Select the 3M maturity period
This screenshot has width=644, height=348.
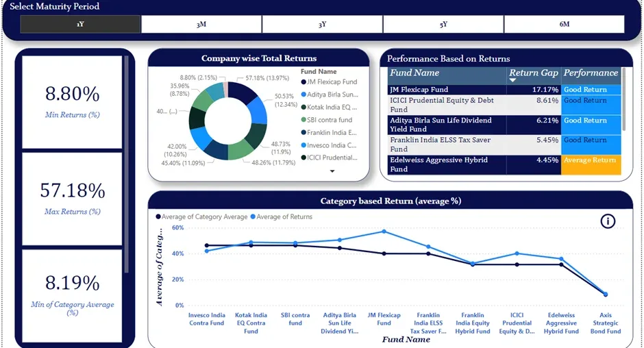[201, 24]
